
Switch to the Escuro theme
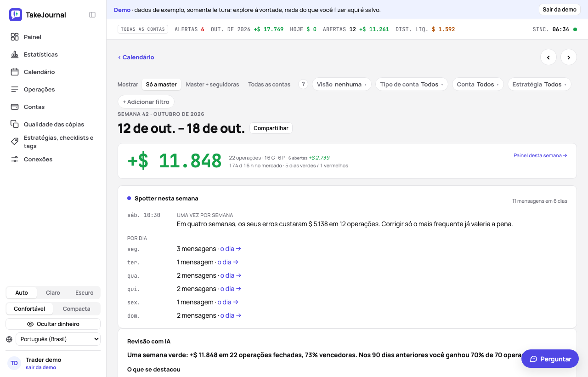coord(84,293)
